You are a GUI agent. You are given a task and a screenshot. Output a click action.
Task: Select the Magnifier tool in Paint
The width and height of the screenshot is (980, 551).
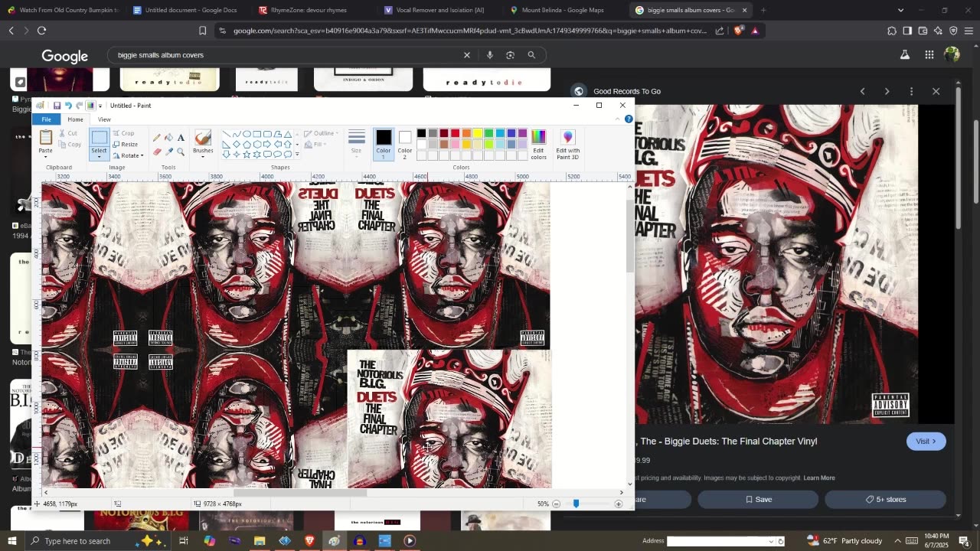181,152
